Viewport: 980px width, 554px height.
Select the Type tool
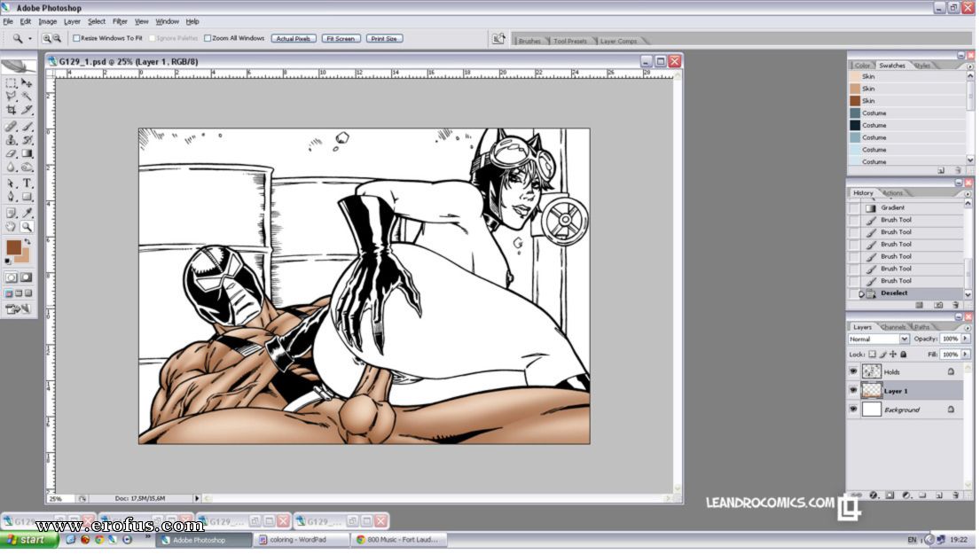click(27, 183)
